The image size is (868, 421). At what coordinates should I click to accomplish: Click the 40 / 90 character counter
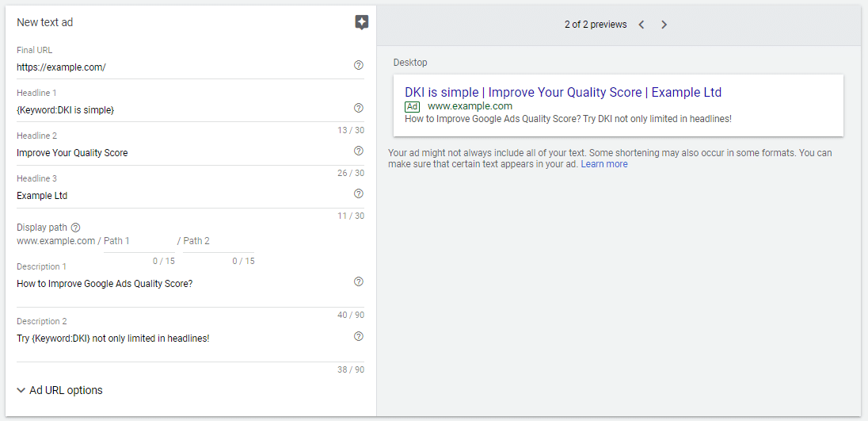(351, 315)
